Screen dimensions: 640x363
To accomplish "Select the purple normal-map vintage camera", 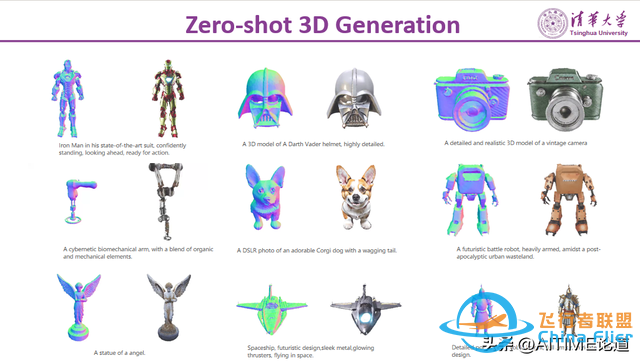I will (472, 100).
